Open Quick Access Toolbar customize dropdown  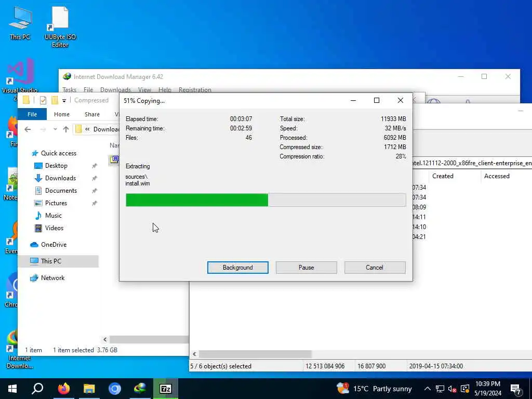tap(64, 100)
